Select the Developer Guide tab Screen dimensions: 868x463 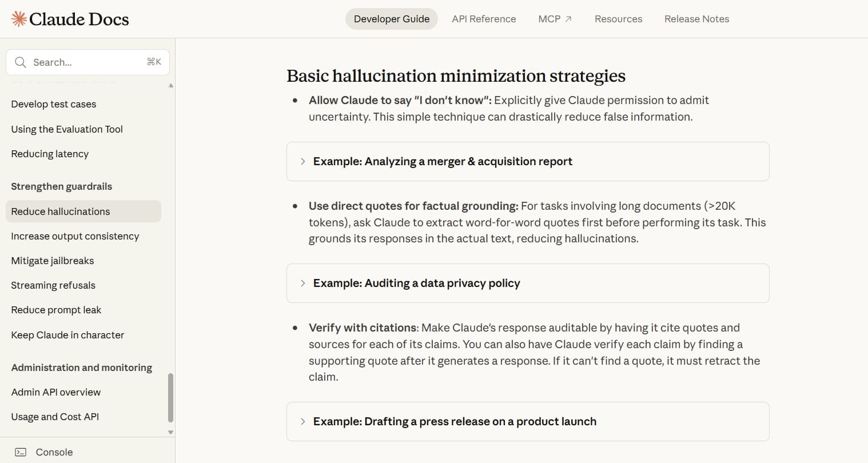[x=391, y=19]
